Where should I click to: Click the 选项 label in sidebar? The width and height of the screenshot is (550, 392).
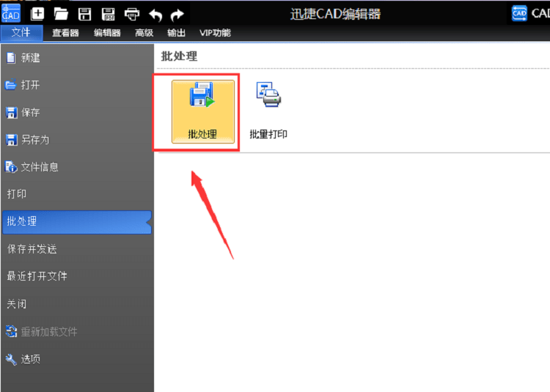(x=31, y=359)
